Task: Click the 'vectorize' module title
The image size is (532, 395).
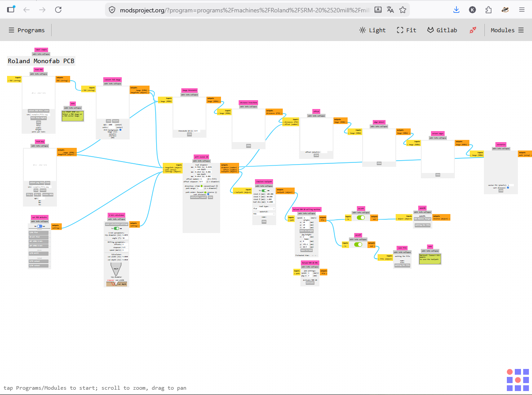Action: 501,144
